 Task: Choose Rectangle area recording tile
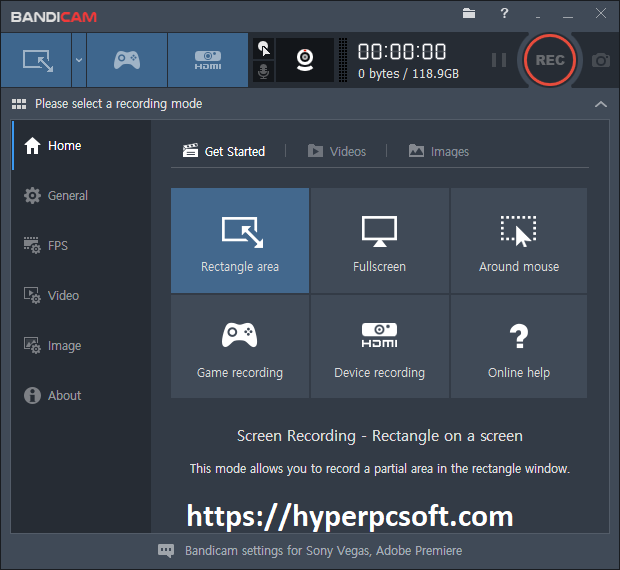tap(240, 240)
